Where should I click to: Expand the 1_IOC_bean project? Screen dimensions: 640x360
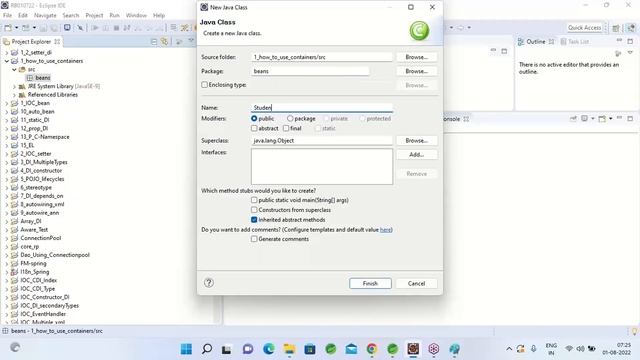7,103
